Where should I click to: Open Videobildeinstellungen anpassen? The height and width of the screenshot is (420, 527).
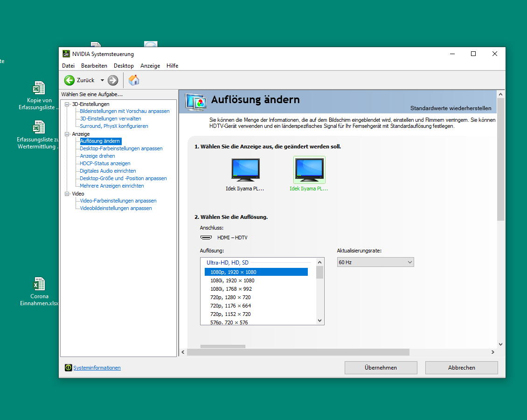(116, 208)
